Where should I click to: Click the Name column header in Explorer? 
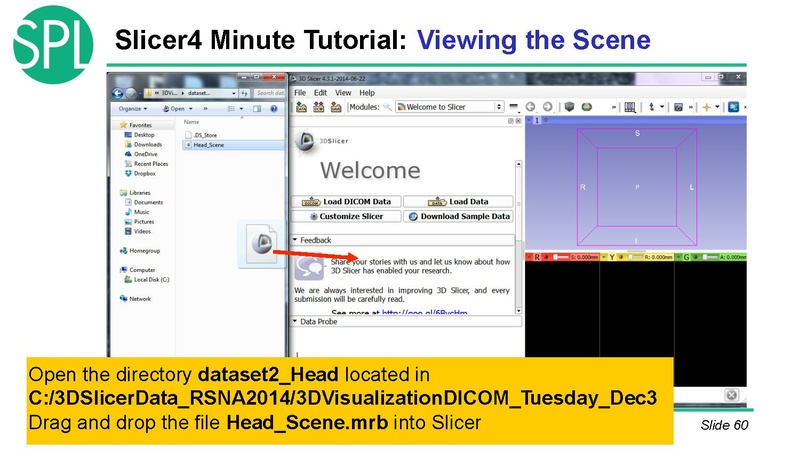(x=191, y=122)
